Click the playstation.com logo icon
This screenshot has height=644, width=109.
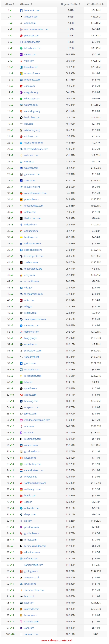pyautogui.click(x=21, y=351)
